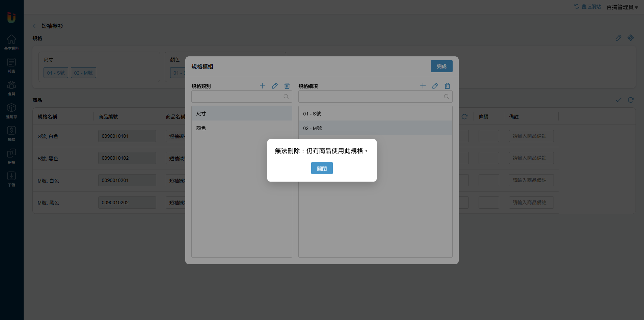This screenshot has width=644, height=320.
Task: Click the 關閉 button in the alert
Action: pyautogui.click(x=322, y=168)
